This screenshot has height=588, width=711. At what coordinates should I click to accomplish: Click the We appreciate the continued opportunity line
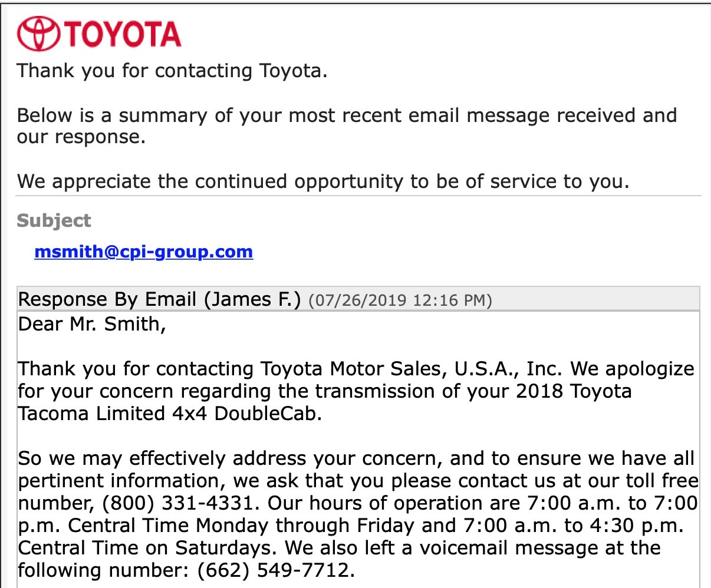point(323,181)
